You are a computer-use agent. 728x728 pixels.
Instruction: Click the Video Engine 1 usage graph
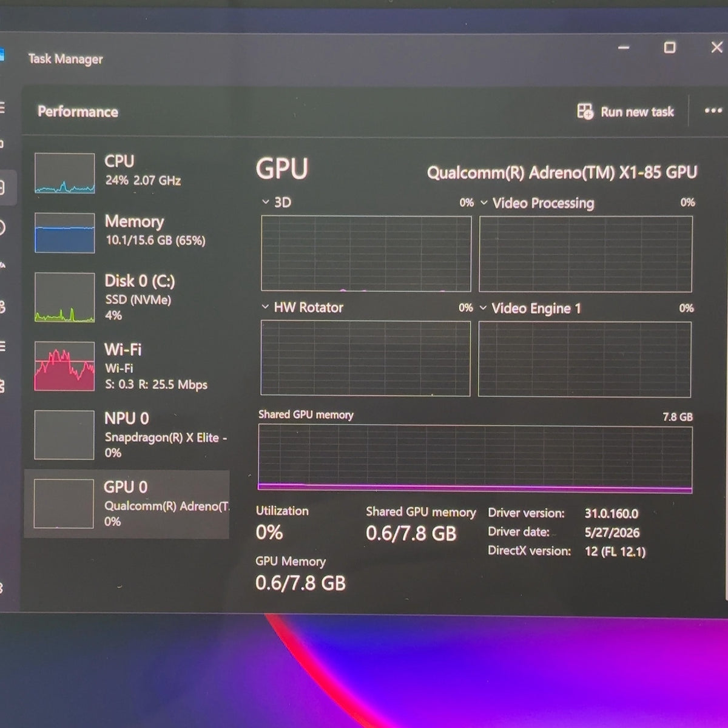584,359
